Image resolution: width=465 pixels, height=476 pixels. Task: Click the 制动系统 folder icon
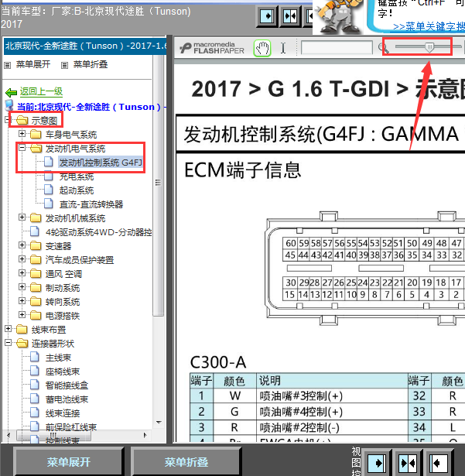point(36,287)
